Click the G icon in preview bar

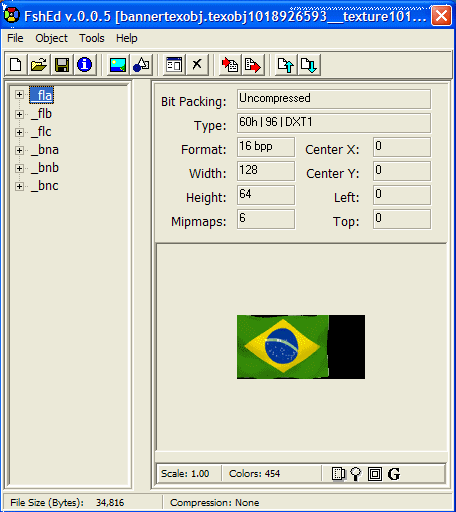click(x=394, y=474)
